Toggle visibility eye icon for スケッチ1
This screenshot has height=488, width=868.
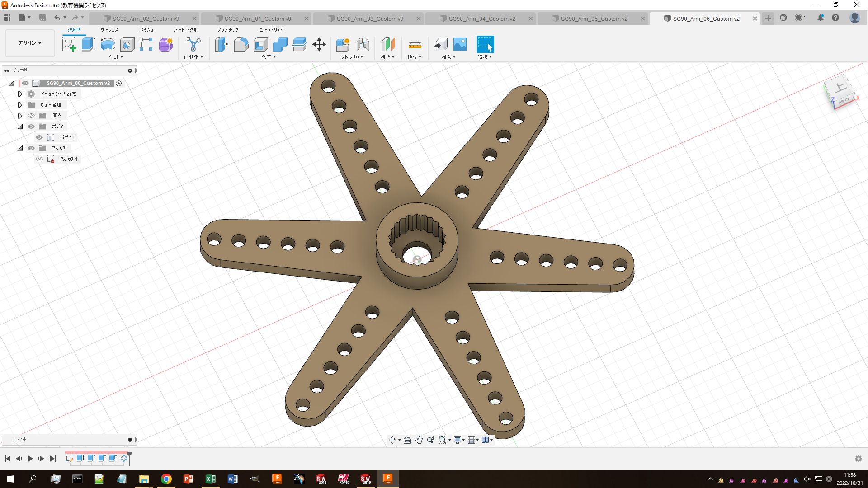40,159
